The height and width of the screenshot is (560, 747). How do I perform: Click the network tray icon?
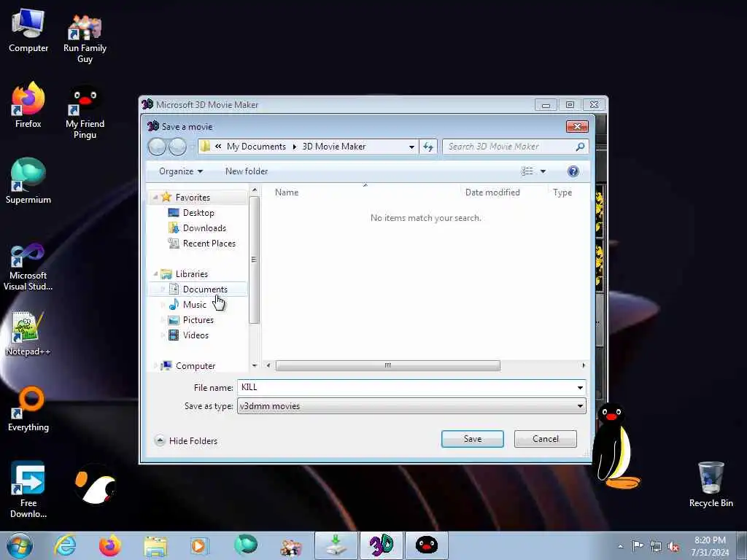[x=656, y=547]
